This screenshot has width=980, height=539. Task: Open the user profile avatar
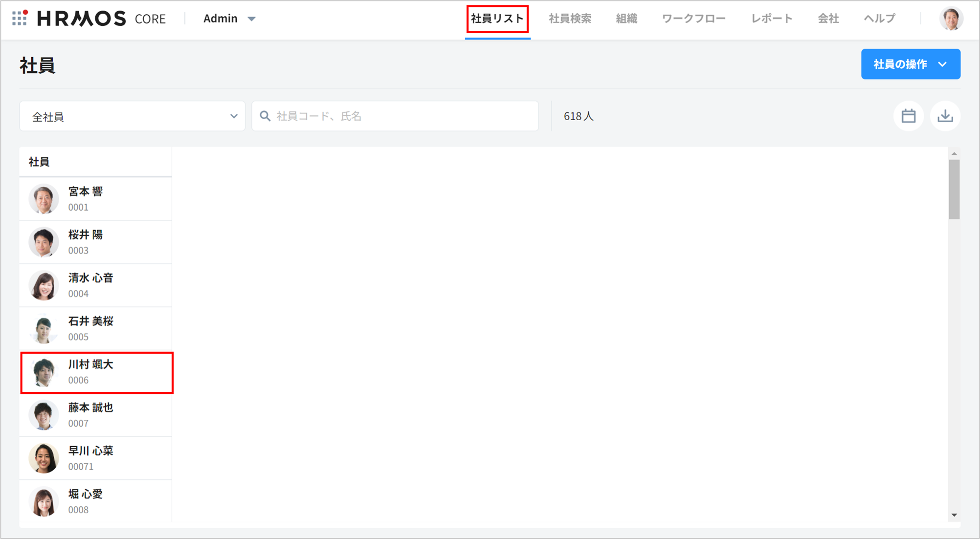(x=951, y=19)
